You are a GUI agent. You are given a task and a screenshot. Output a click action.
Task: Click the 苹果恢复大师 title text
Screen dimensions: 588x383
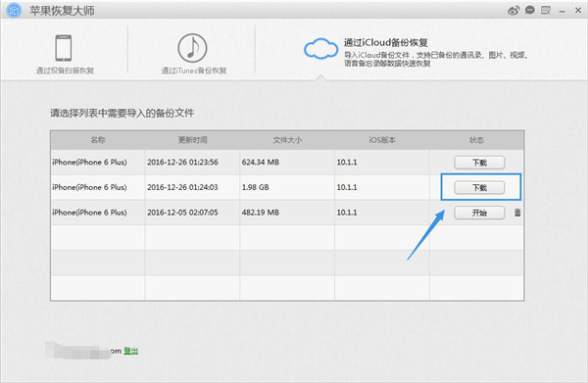[63, 11]
